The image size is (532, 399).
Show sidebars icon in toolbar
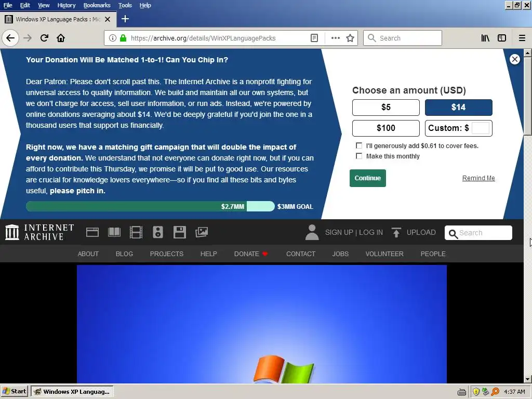502,38
